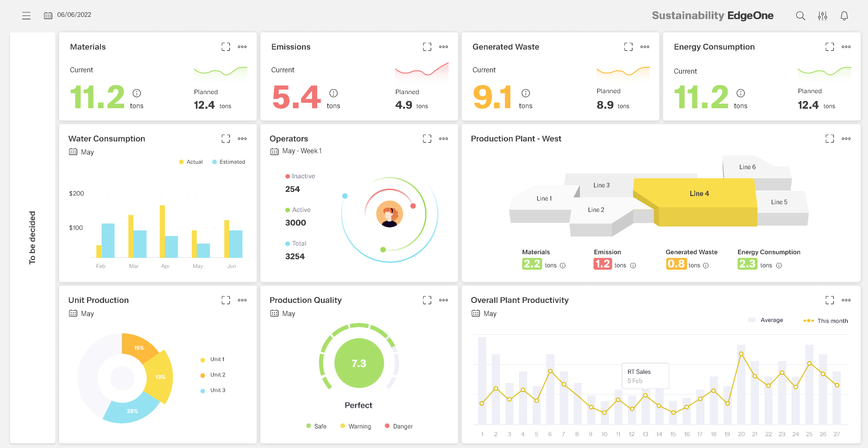The height and width of the screenshot is (448, 868).
Task: Toggle the Estimated series in Water Consumption legend
Action: coord(229,162)
